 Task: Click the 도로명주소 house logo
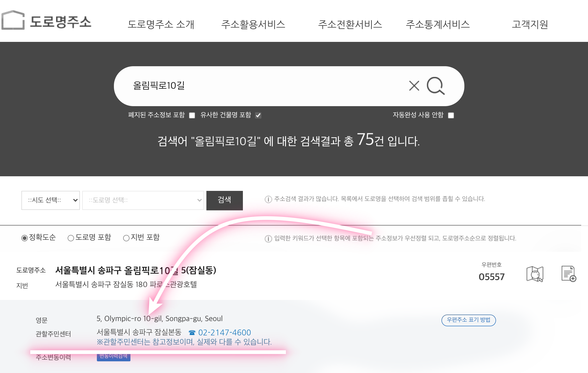click(13, 20)
